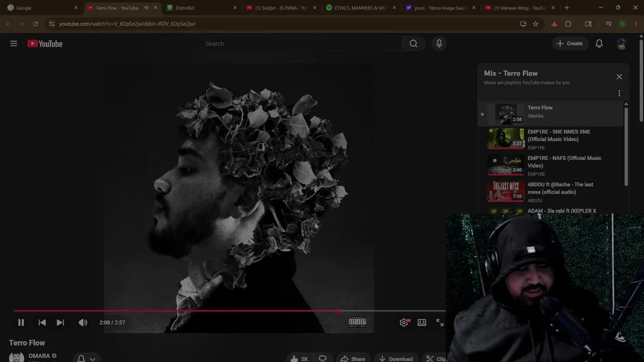
Task: Dislike the Terro Flow video
Action: click(x=323, y=358)
